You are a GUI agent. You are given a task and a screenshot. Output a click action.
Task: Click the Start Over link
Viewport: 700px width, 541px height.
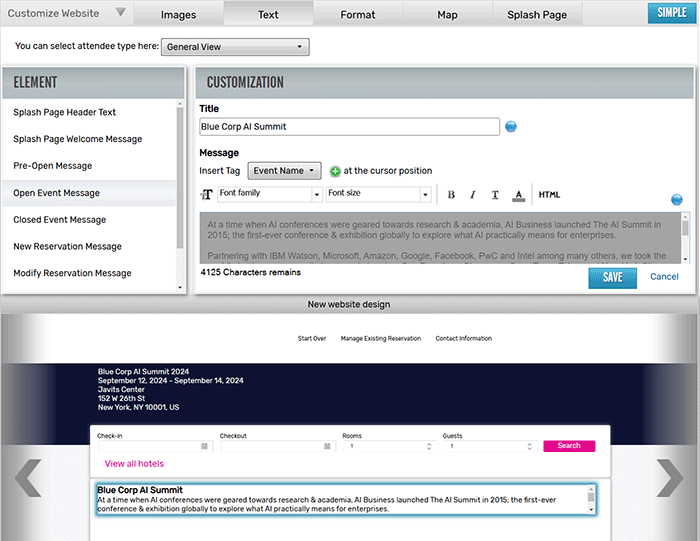click(x=312, y=338)
